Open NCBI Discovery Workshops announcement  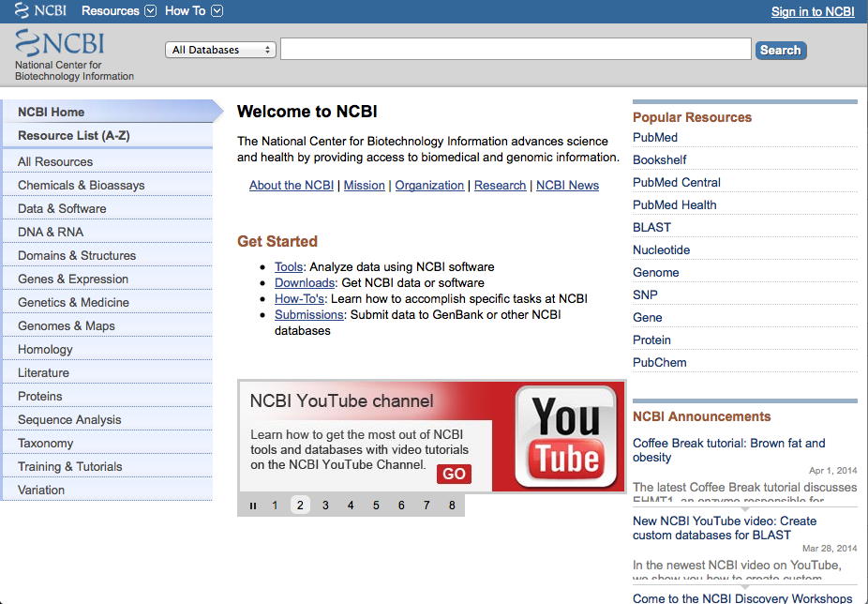point(742,598)
